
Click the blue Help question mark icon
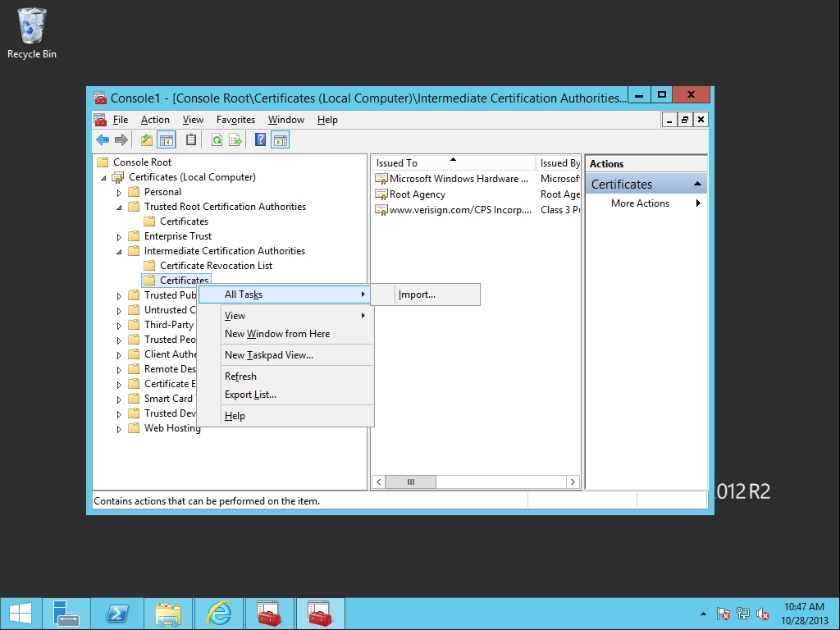[260, 140]
